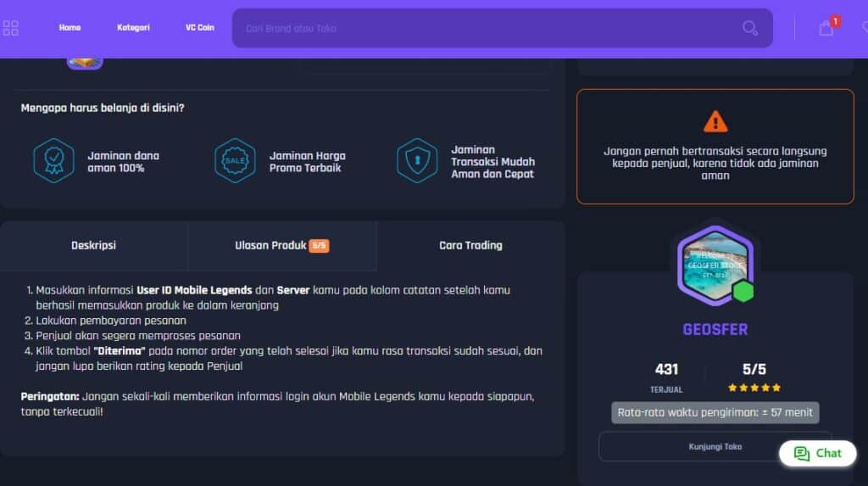The width and height of the screenshot is (868, 486).
Task: Click the SALE promo price badge icon
Action: click(235, 160)
